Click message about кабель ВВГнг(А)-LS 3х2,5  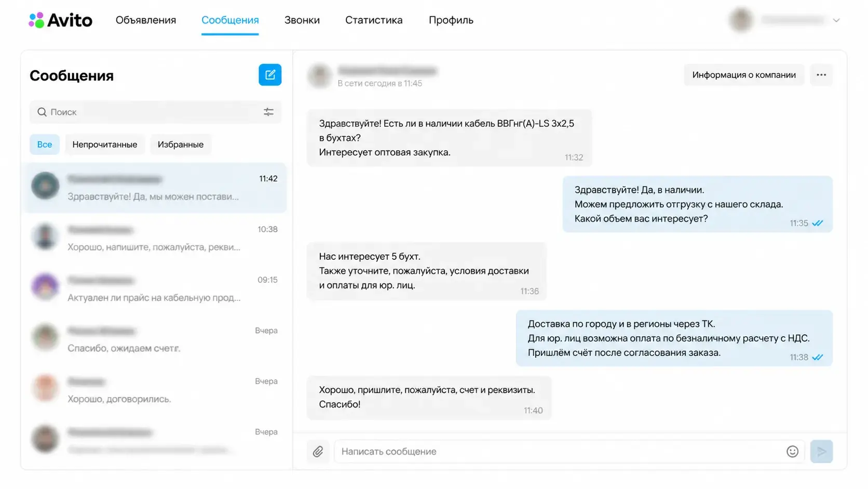(x=449, y=138)
